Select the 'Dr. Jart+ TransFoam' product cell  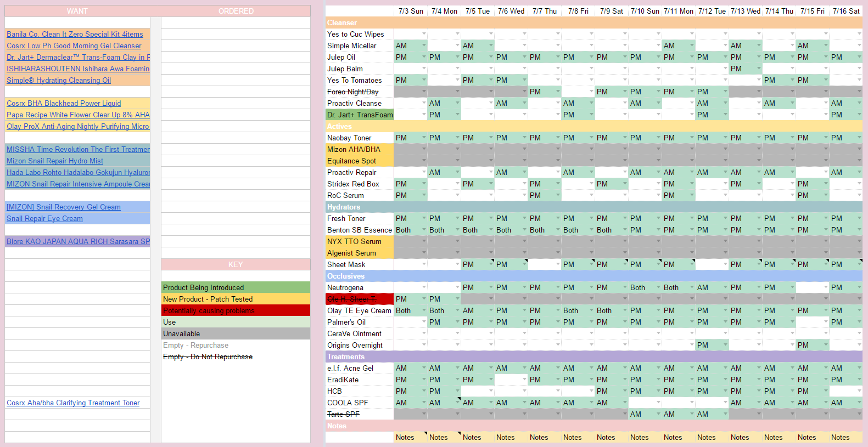360,115
